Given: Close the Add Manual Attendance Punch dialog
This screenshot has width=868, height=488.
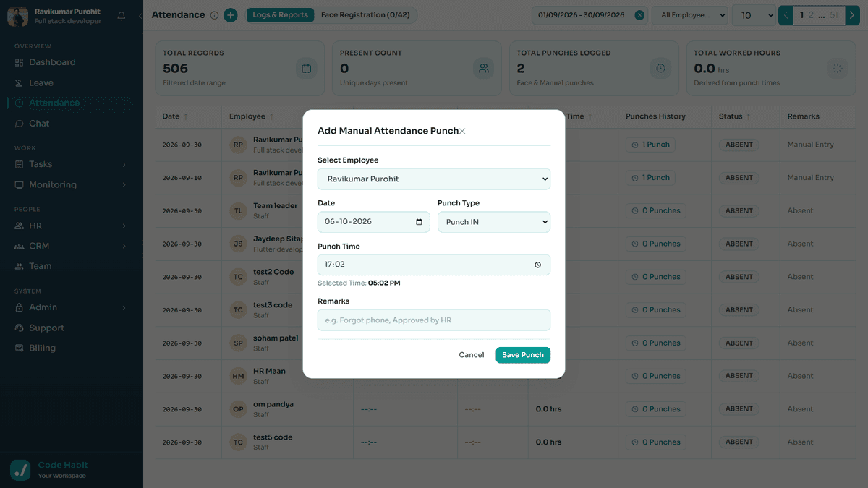Looking at the screenshot, I should (462, 132).
